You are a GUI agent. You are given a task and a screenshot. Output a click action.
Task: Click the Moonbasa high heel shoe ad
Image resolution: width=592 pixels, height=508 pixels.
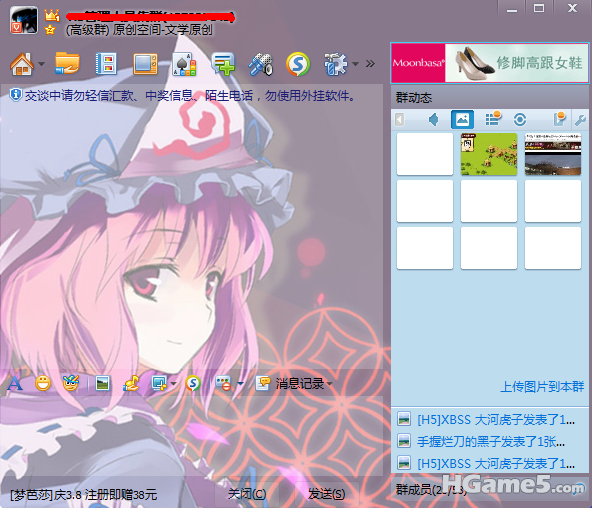click(489, 63)
